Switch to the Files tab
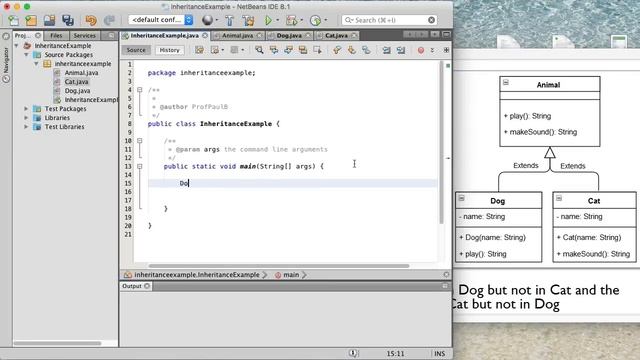Screen dimensions: 640x360 pyautogui.click(x=56, y=36)
